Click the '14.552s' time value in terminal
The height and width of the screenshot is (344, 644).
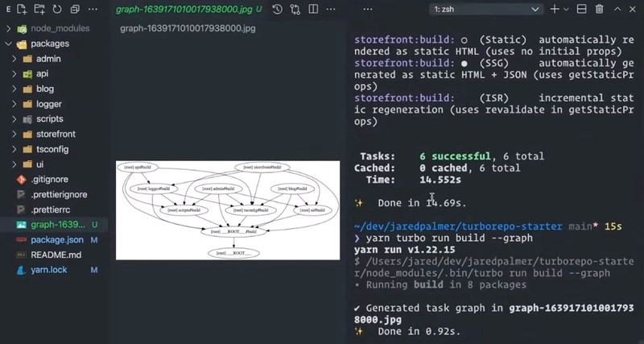[x=440, y=180]
